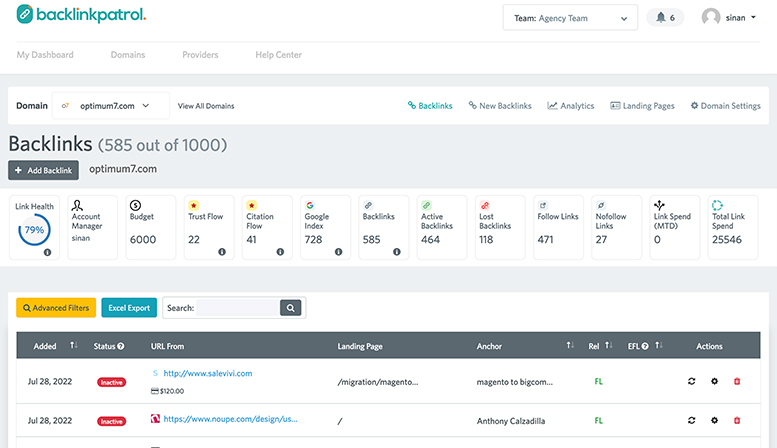The width and height of the screenshot is (777, 448).
Task: Click the 79% Link Health progress ring
Action: coord(34,229)
